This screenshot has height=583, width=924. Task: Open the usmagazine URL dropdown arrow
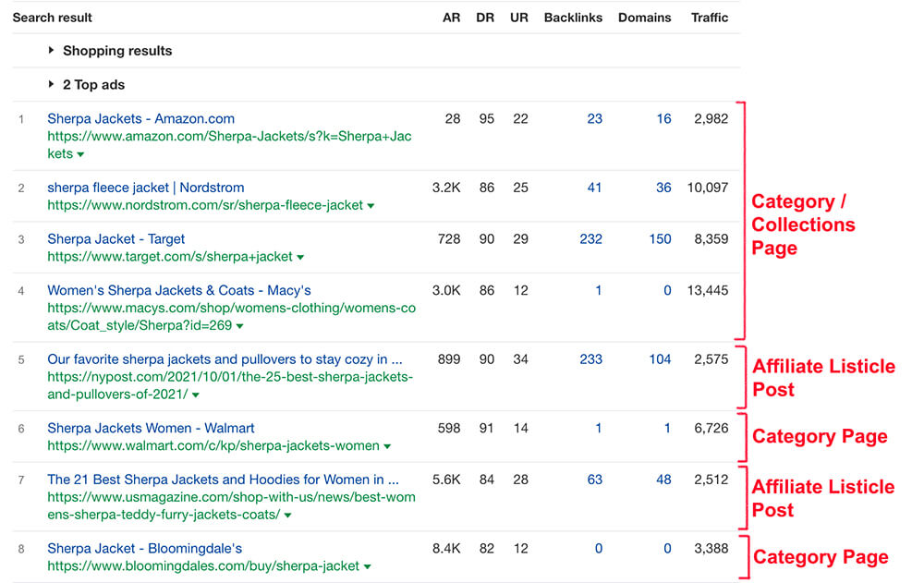click(x=287, y=516)
